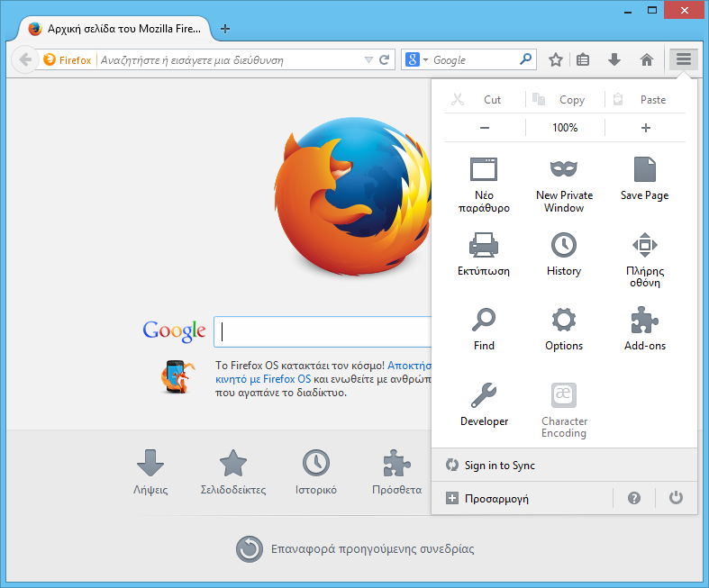Open Νέο παράθυρο (new window) from menu
The image size is (709, 588).
pyautogui.click(x=484, y=185)
